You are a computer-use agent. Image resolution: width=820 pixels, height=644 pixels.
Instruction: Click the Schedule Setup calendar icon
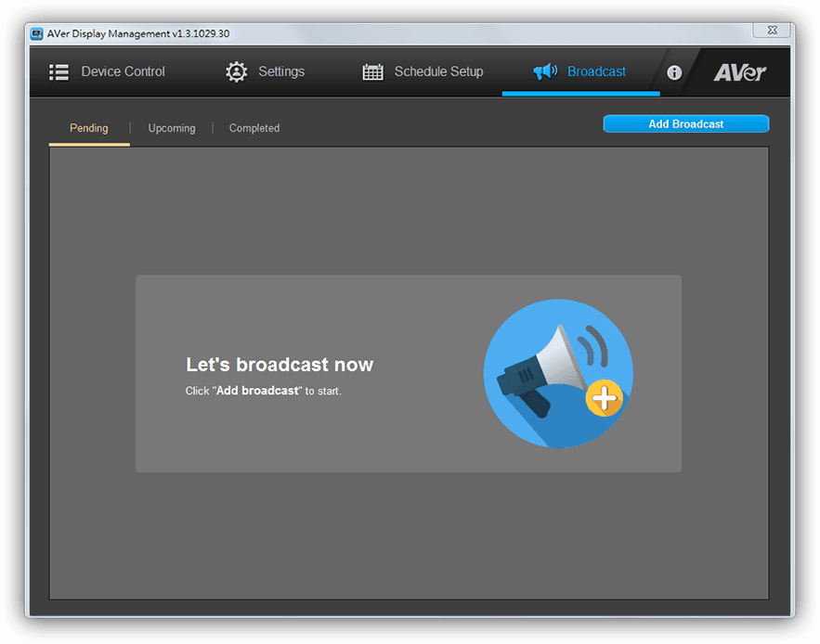pos(373,72)
